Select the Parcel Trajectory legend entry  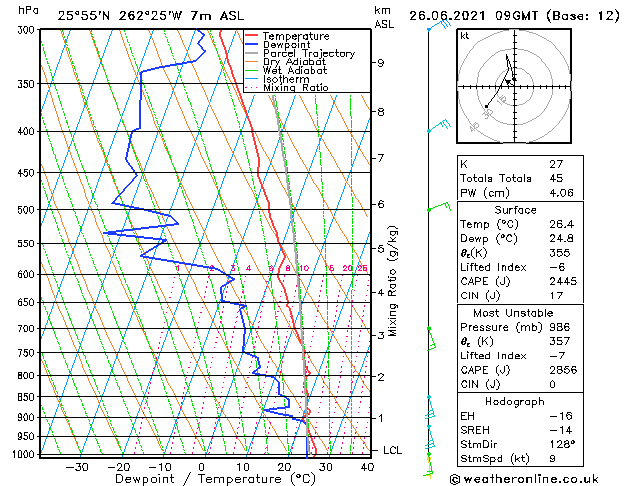(x=309, y=53)
